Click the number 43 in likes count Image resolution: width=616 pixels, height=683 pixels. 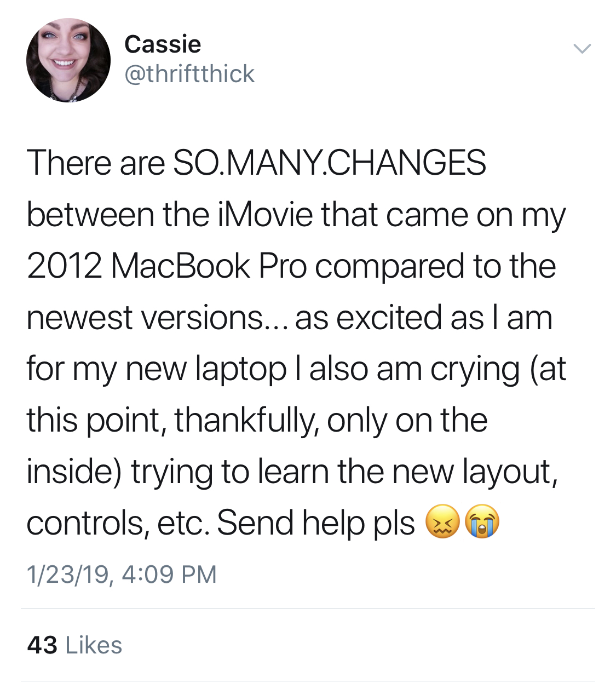(42, 645)
